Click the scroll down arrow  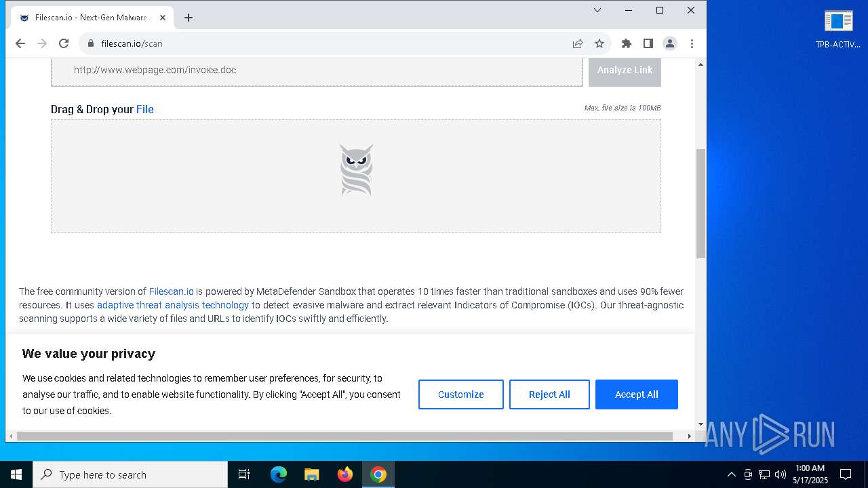701,424
